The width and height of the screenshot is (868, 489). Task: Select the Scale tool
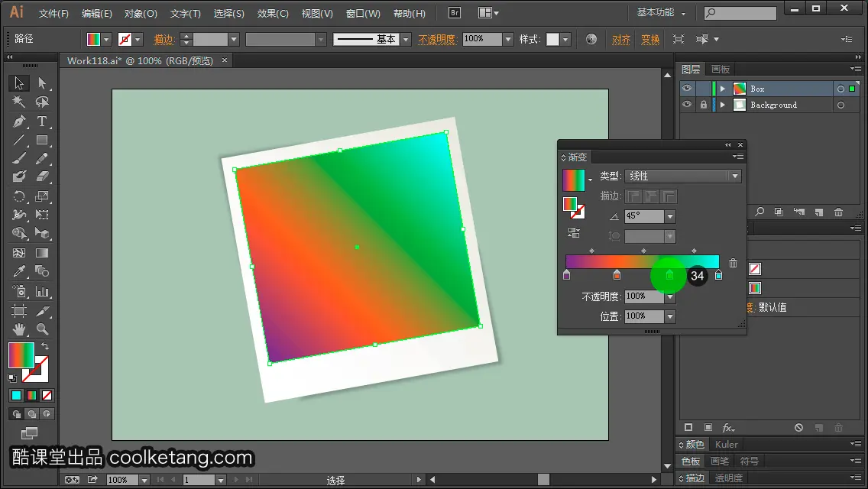tap(42, 196)
